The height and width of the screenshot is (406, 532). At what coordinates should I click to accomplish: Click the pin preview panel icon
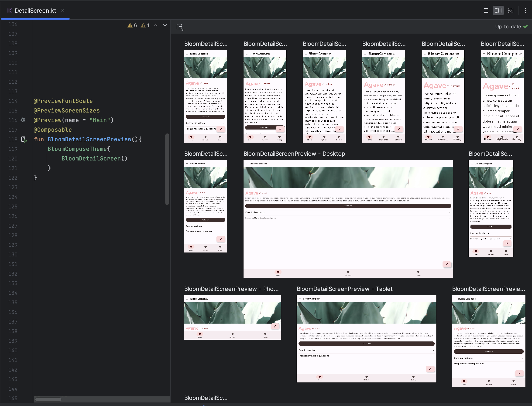(180, 27)
